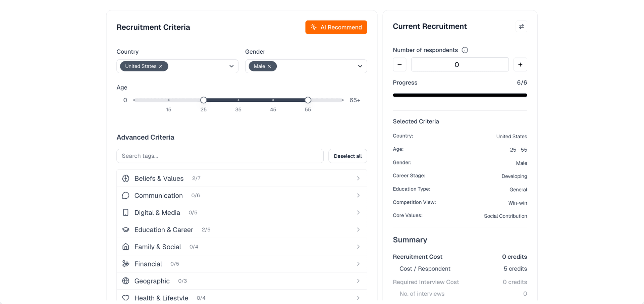Viewport: 644px width, 304px height.
Task: Click the Deselect all button
Action: tap(347, 156)
